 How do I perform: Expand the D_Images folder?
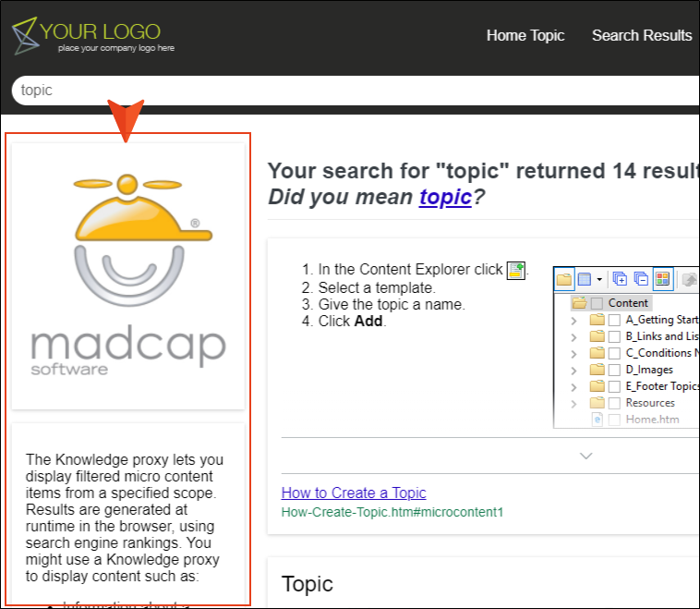[573, 371]
